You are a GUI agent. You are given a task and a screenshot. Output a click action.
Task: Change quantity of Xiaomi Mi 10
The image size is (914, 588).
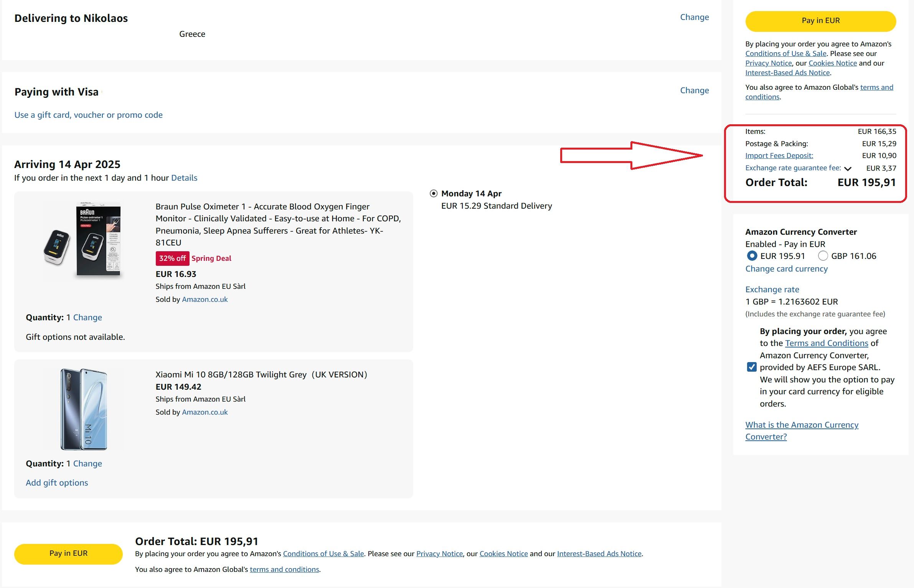point(87,464)
